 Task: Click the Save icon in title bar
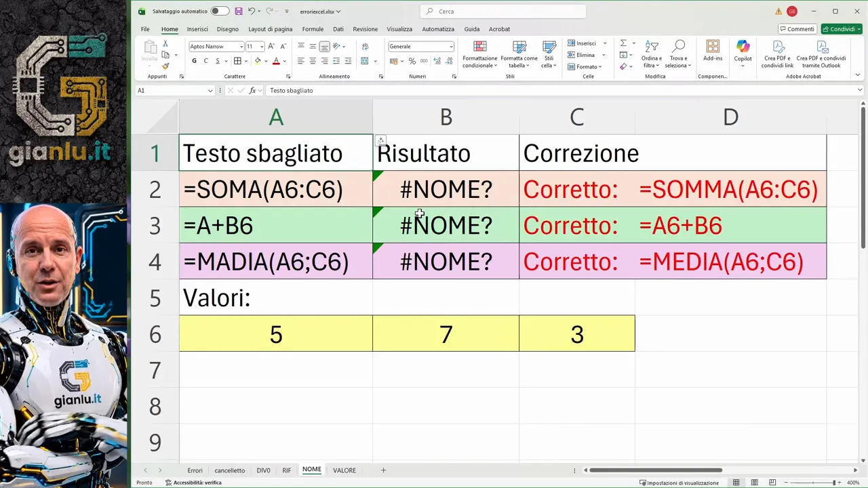238,12
